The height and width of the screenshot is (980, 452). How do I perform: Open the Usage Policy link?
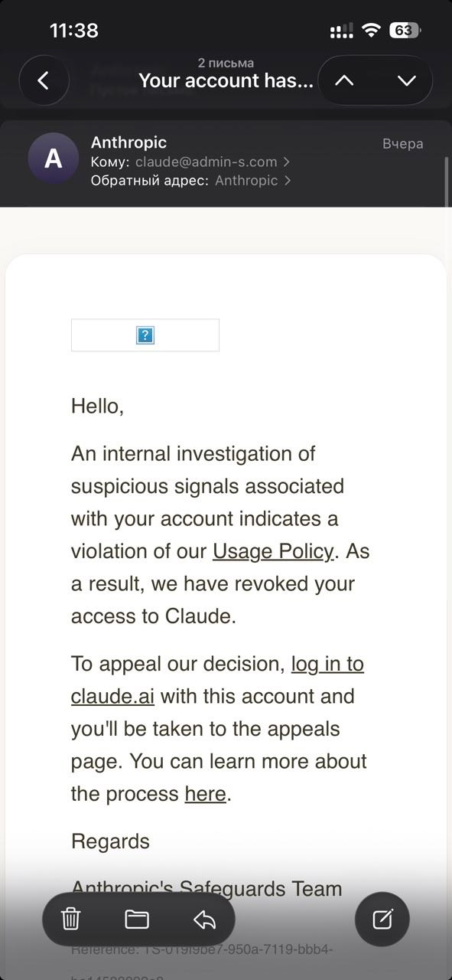tap(273, 551)
